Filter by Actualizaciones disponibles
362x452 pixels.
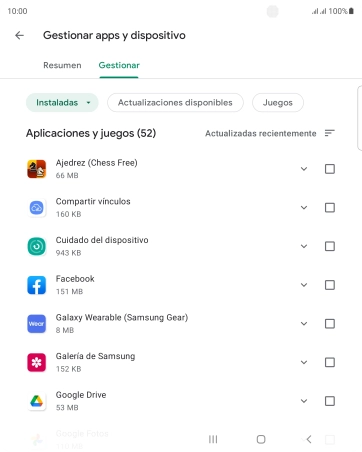point(175,103)
